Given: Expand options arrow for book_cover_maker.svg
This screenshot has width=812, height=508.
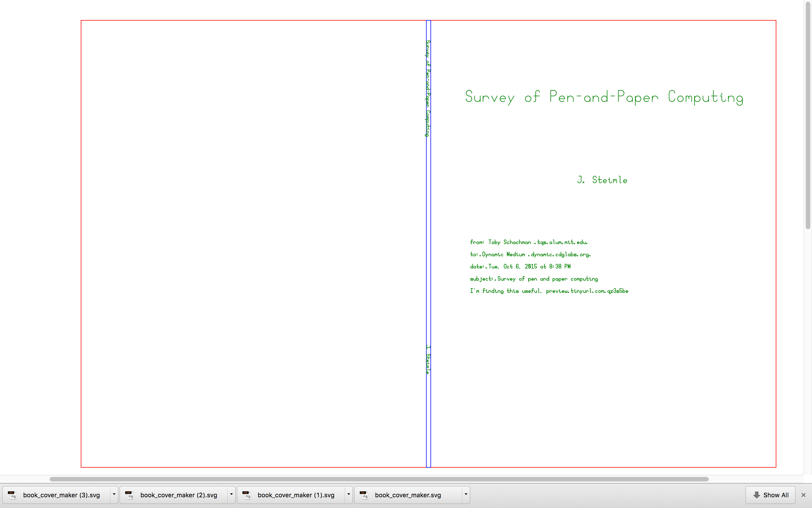Looking at the screenshot, I should [466, 495].
